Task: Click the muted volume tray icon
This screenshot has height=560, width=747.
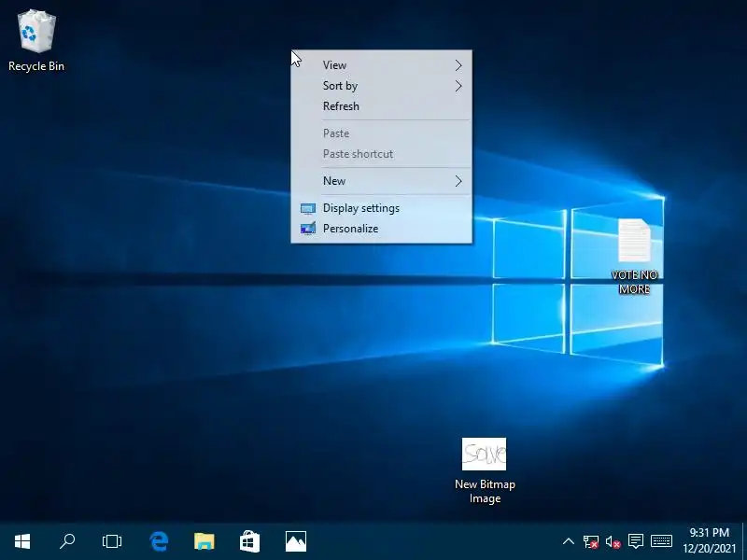Action: coord(613,541)
